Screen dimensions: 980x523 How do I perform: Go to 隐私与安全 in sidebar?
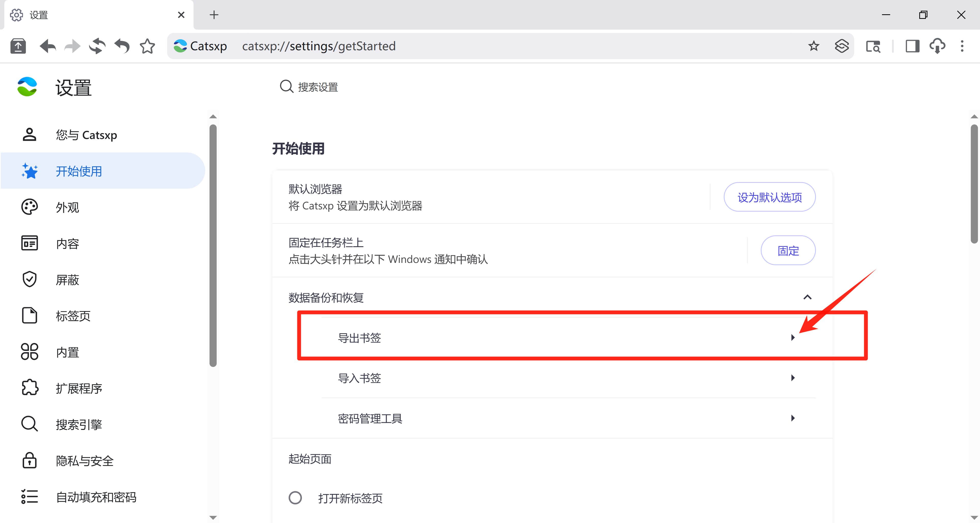coord(84,461)
